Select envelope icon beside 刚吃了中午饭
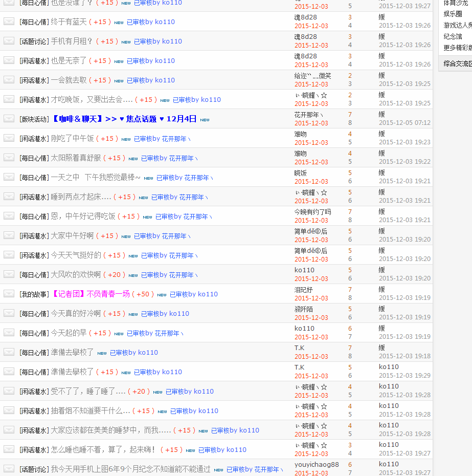 pyautogui.click(x=9, y=138)
